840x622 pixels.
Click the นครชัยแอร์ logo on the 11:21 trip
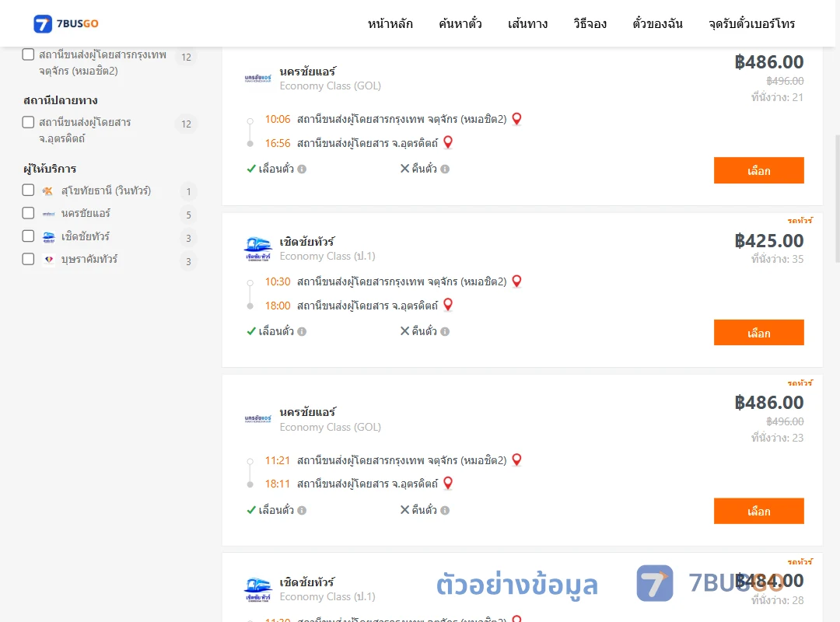coord(257,418)
